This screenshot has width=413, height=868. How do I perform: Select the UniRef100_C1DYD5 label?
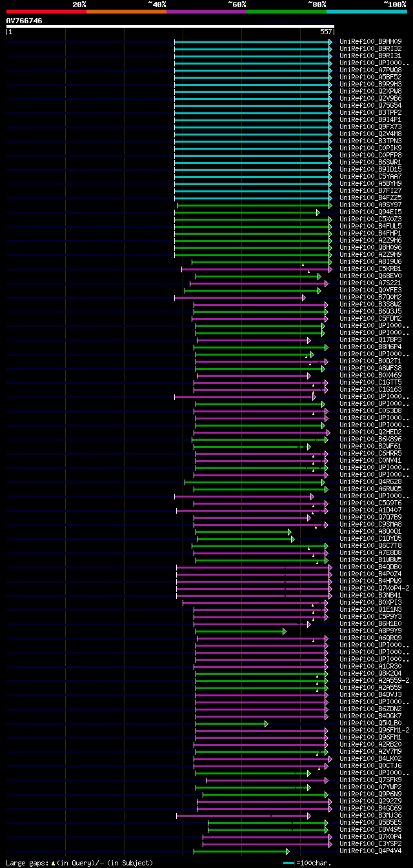pyautogui.click(x=372, y=539)
